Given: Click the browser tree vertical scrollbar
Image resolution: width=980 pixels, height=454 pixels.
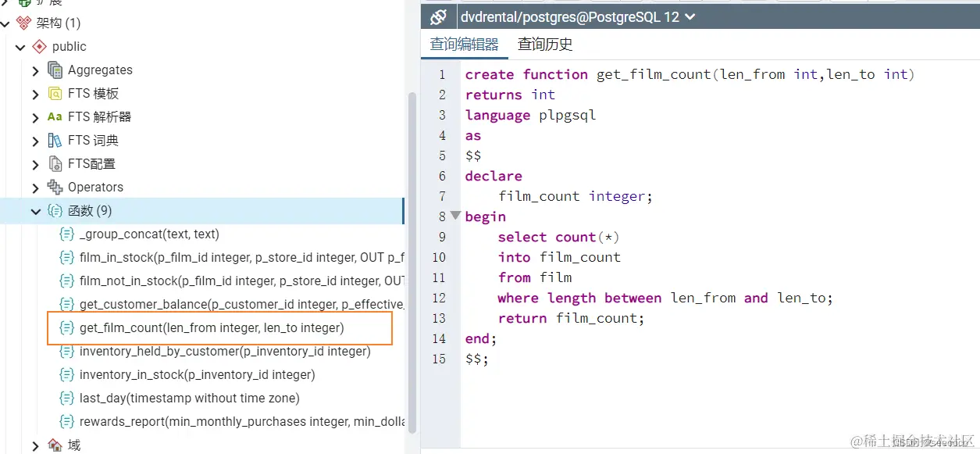Looking at the screenshot, I should click(x=412, y=262).
